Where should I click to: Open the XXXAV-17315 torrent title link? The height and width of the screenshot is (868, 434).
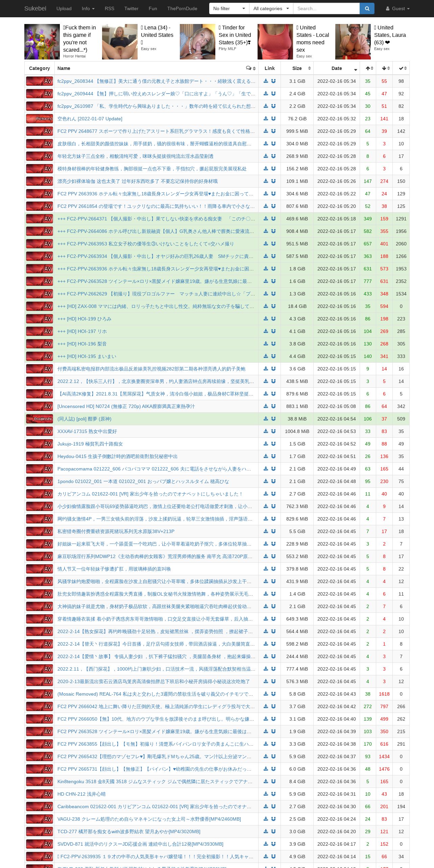[x=87, y=431]
